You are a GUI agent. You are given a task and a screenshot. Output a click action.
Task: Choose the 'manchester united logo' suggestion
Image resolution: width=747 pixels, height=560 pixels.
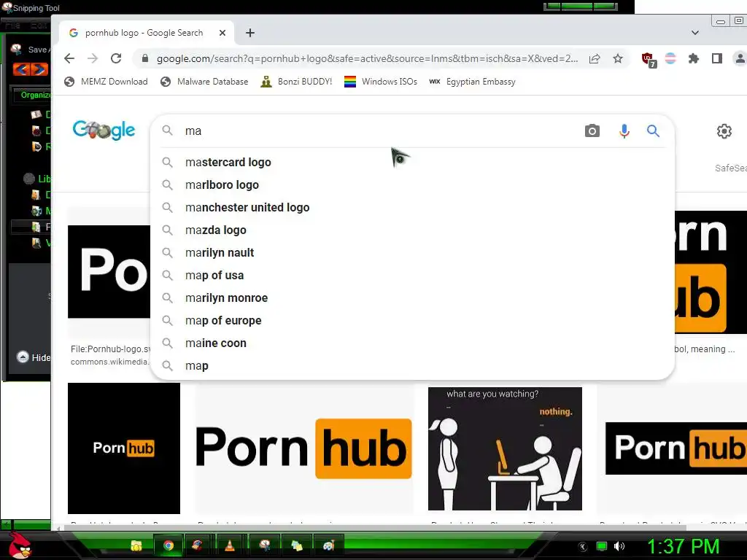[412, 208]
